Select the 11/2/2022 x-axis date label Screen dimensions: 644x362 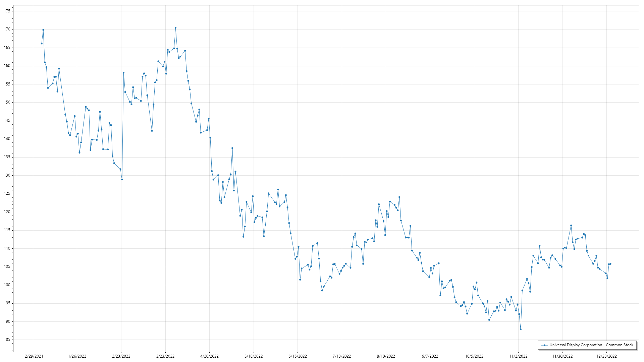(518, 356)
